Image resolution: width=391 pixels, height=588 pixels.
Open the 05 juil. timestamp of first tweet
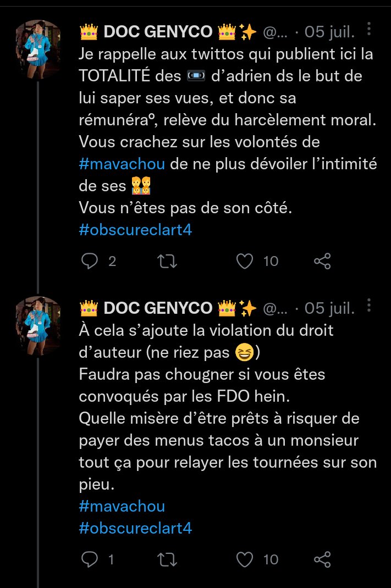[330, 32]
